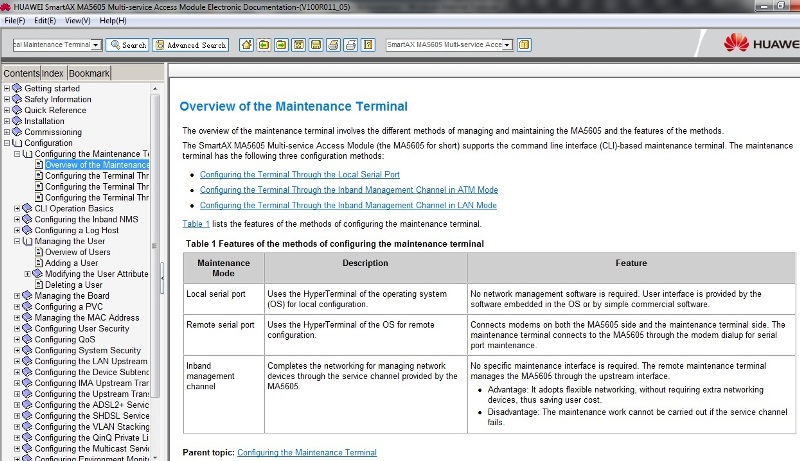Click the open book icon of Configuration
Image resolution: width=800 pixels, height=461 pixels.
coord(17,143)
